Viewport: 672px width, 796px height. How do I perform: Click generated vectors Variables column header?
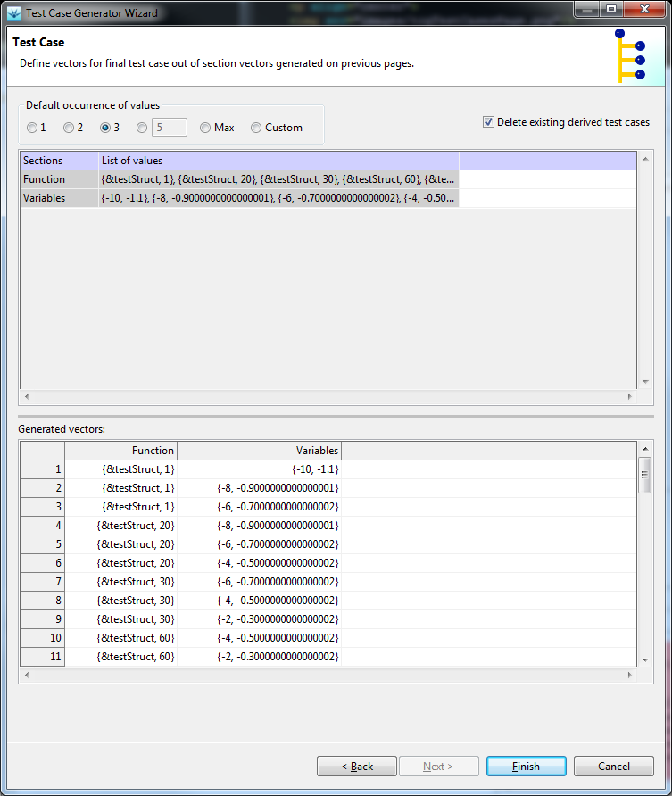259,451
